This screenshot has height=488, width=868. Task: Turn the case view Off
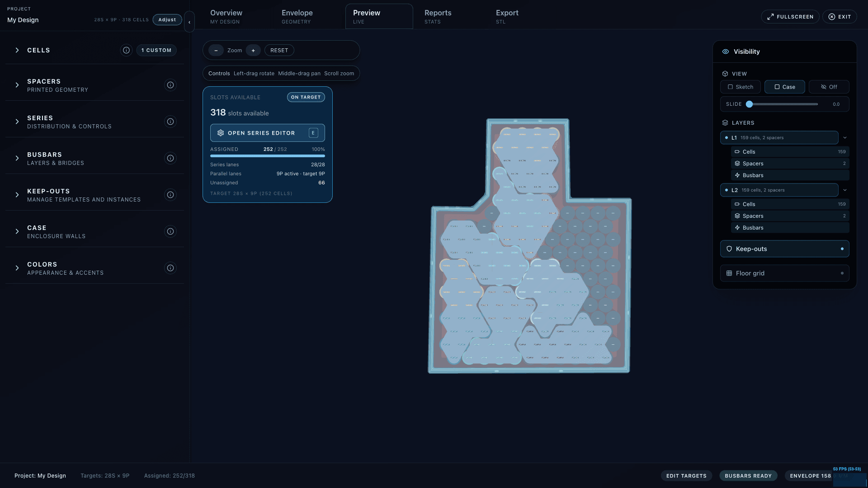(x=829, y=87)
